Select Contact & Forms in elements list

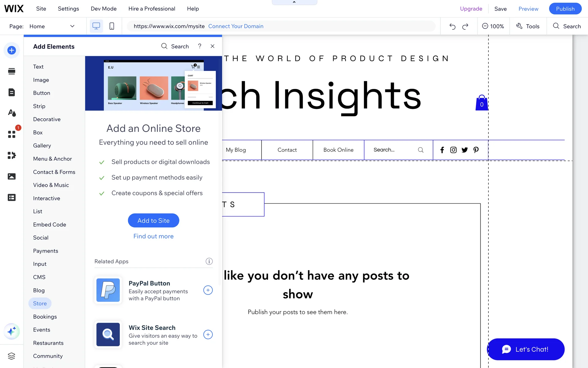[x=54, y=172]
